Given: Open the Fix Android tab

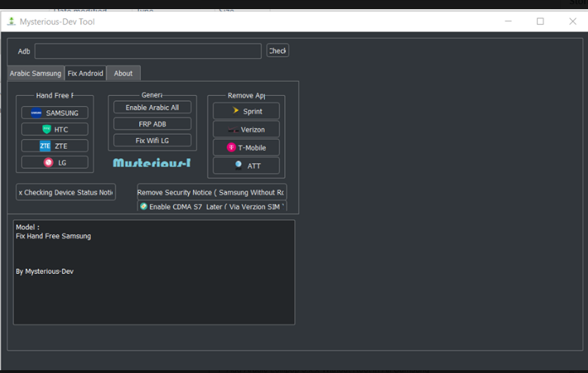Looking at the screenshot, I should (x=85, y=73).
